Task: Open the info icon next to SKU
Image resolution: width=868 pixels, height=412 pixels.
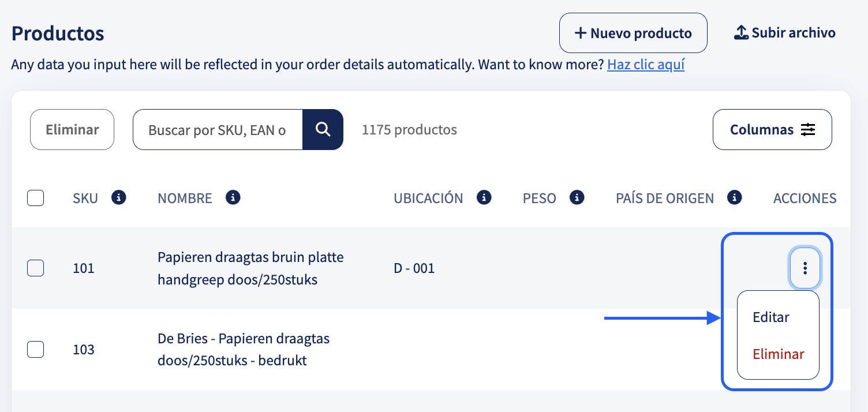Action: pyautogui.click(x=119, y=198)
